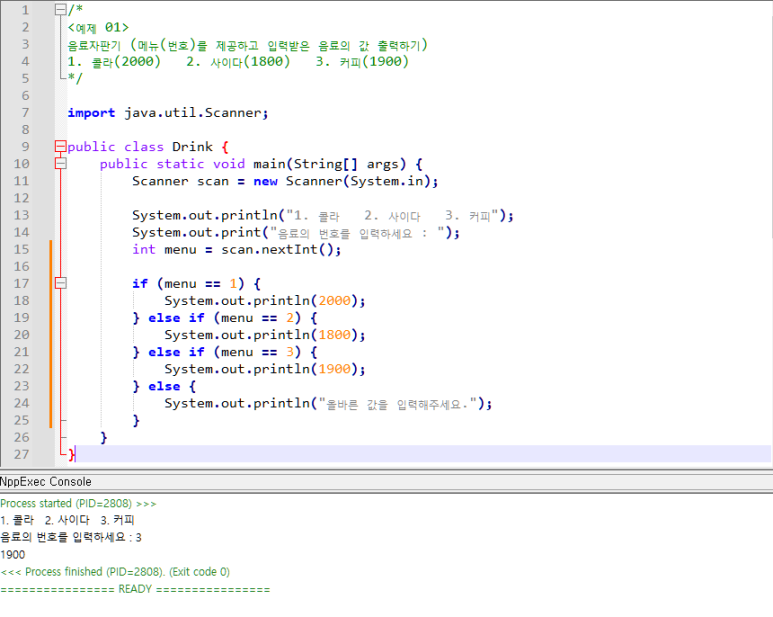Collapse the comment block fold at line 1
773x617 pixels.
[x=61, y=9]
